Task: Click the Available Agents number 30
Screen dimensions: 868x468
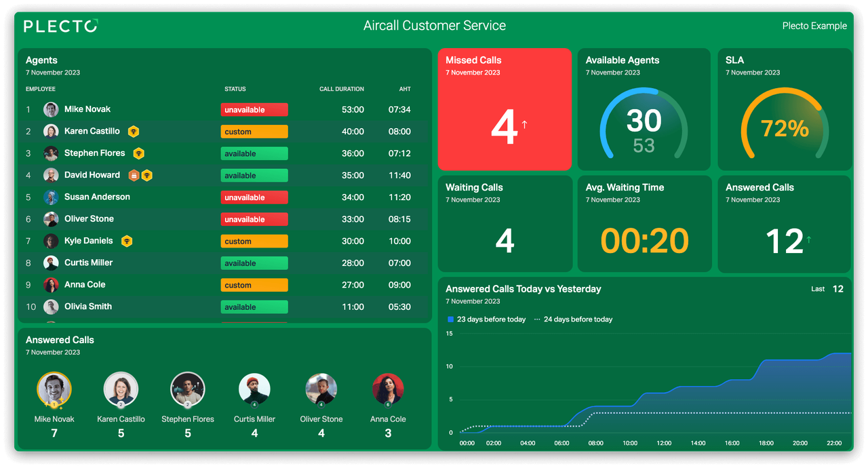Action: (x=644, y=121)
